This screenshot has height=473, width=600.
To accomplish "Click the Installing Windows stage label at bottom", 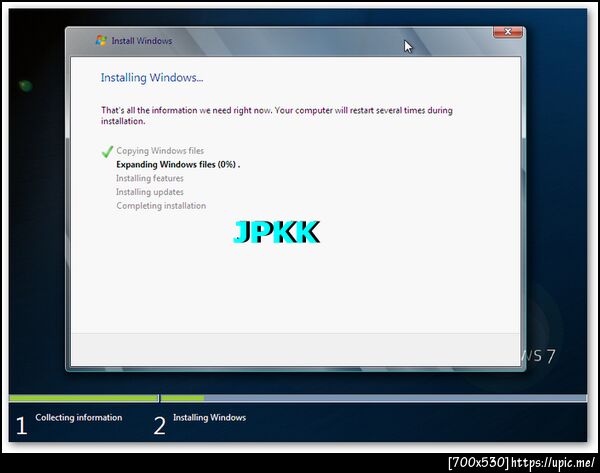I will [209, 418].
